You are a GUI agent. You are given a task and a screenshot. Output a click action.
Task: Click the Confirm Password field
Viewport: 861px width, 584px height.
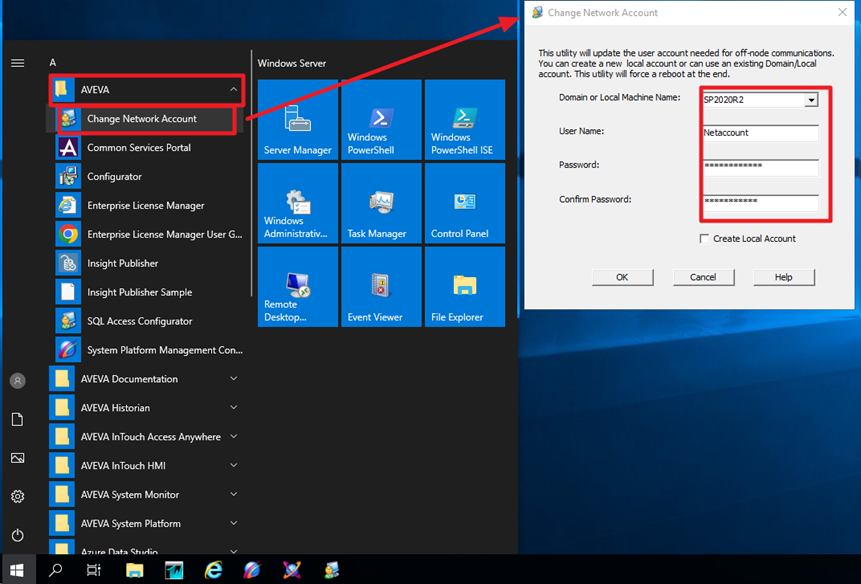[761, 203]
